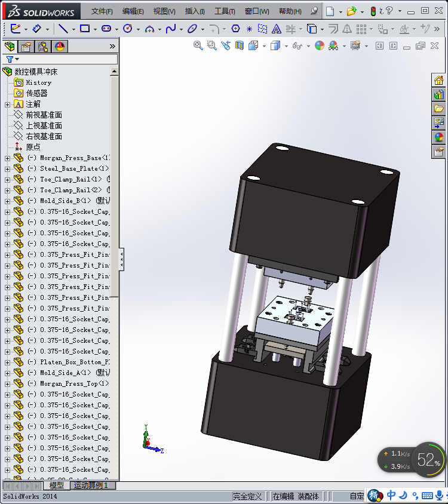Expand the Morgan_Press_Base<1> component
Image resolution: width=448 pixels, height=504 pixels.
point(7,158)
